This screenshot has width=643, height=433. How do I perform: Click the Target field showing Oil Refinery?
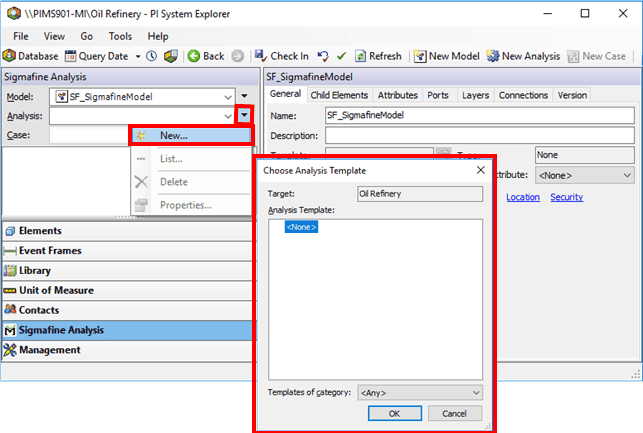pos(420,194)
